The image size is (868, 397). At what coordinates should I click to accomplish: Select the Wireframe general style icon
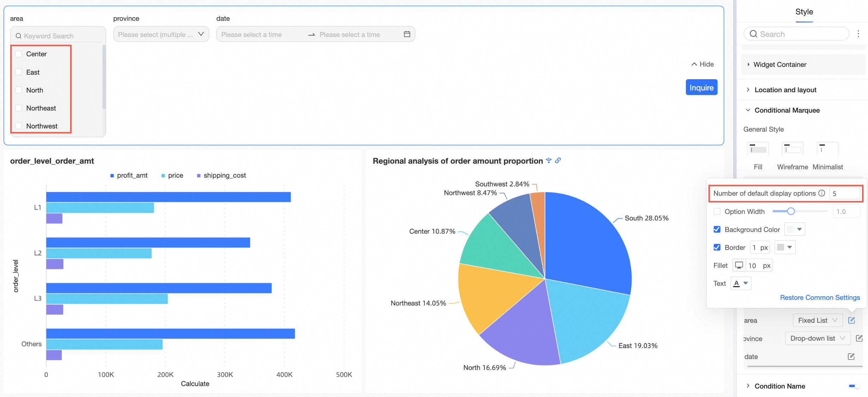click(x=792, y=149)
